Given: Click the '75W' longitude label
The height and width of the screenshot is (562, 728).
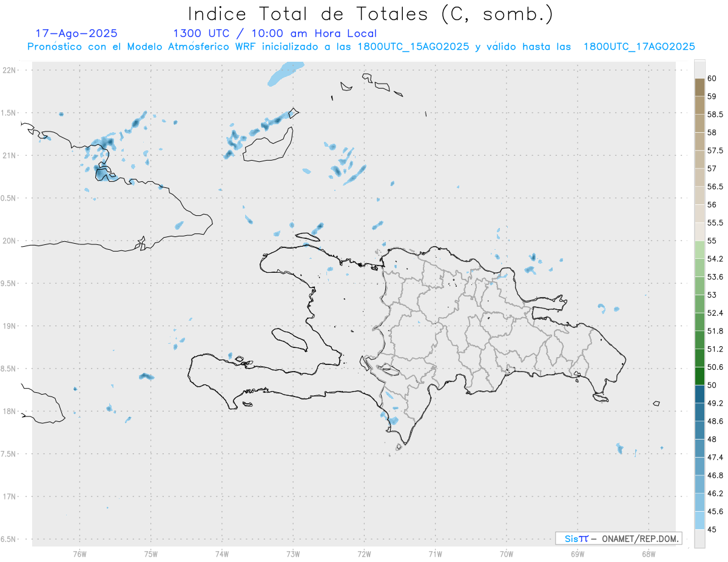Looking at the screenshot, I should click(x=151, y=554).
